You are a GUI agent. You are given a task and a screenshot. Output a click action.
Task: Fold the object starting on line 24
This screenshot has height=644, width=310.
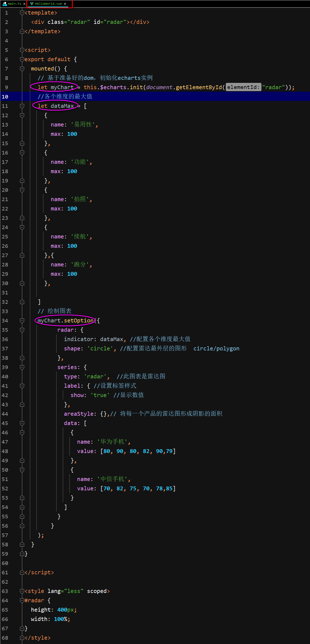pyautogui.click(x=22, y=227)
